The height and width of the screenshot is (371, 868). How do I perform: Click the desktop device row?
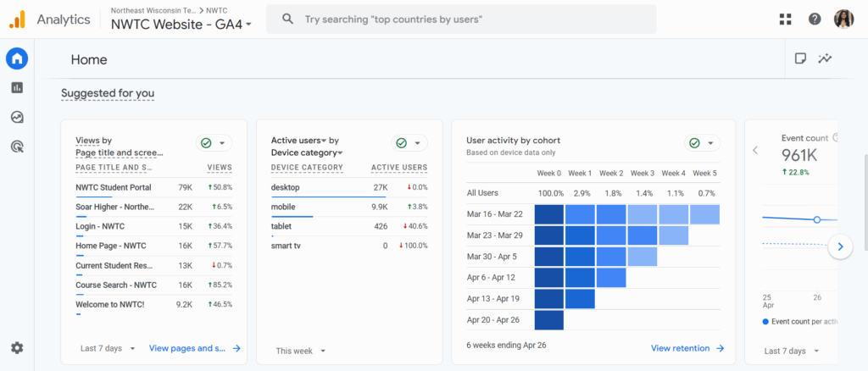(349, 188)
